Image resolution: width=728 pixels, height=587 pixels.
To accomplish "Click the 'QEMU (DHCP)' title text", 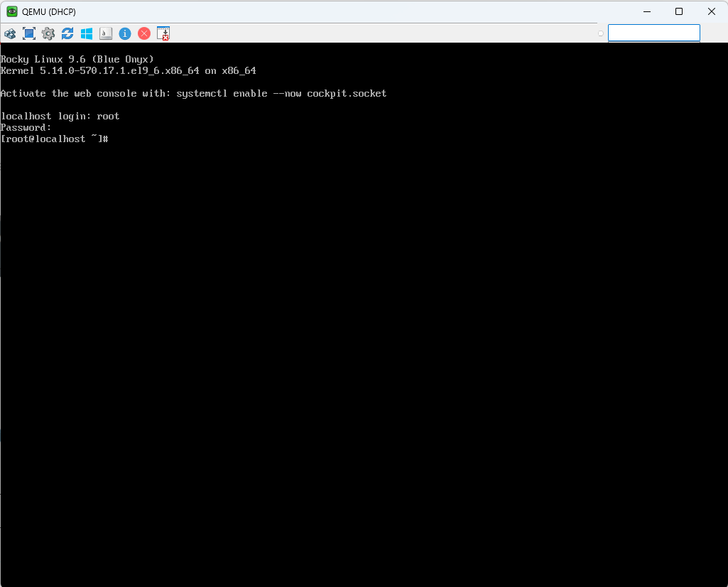I will pos(49,11).
